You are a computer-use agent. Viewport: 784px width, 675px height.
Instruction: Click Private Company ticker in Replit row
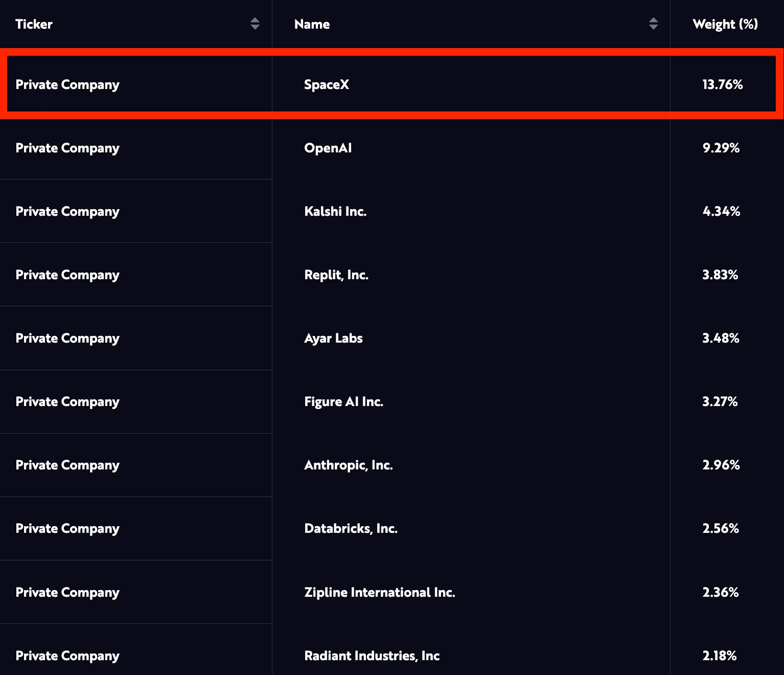67,275
